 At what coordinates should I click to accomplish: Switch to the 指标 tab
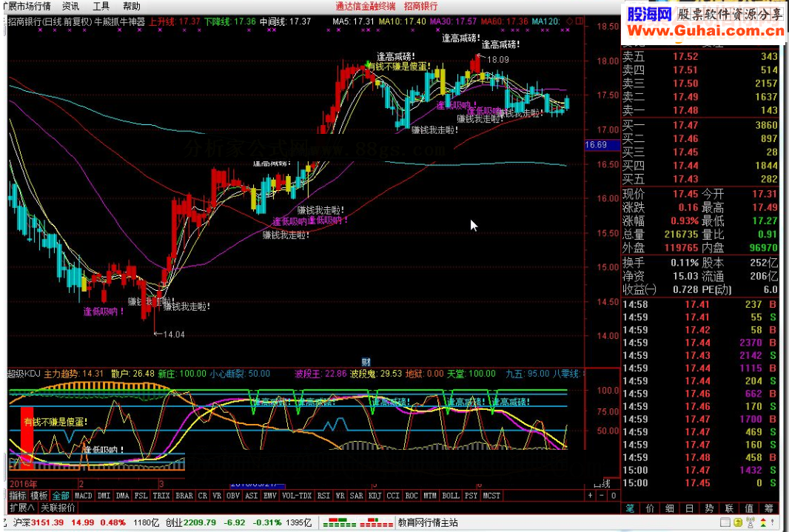click(17, 496)
